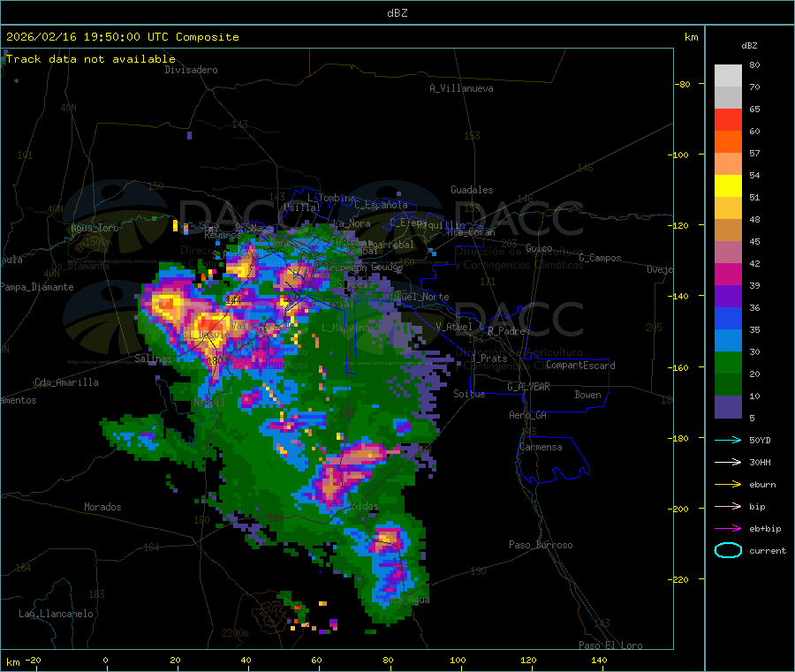Click the pink bip arrow legend icon

(728, 506)
